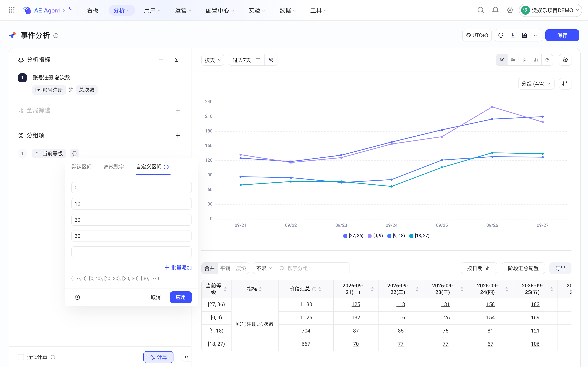Click the 批量添加 link
This screenshot has width=588, height=367.
tap(178, 268)
